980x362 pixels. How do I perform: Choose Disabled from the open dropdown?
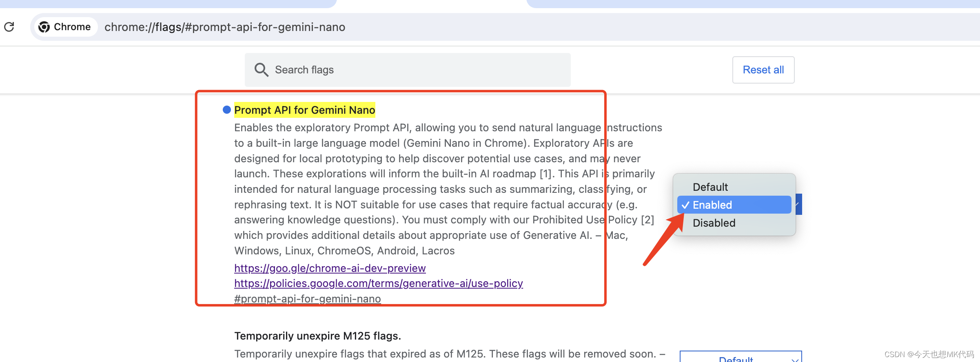tap(734, 223)
